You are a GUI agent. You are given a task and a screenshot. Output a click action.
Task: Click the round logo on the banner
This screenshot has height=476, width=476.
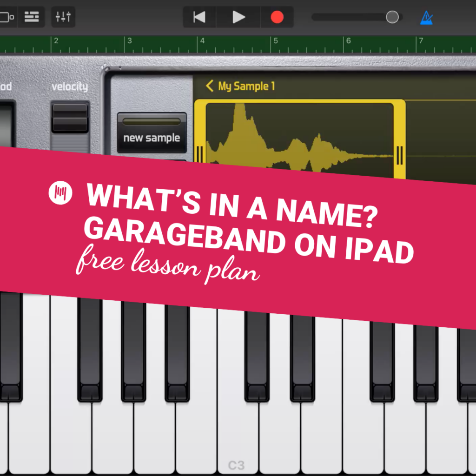click(x=60, y=193)
